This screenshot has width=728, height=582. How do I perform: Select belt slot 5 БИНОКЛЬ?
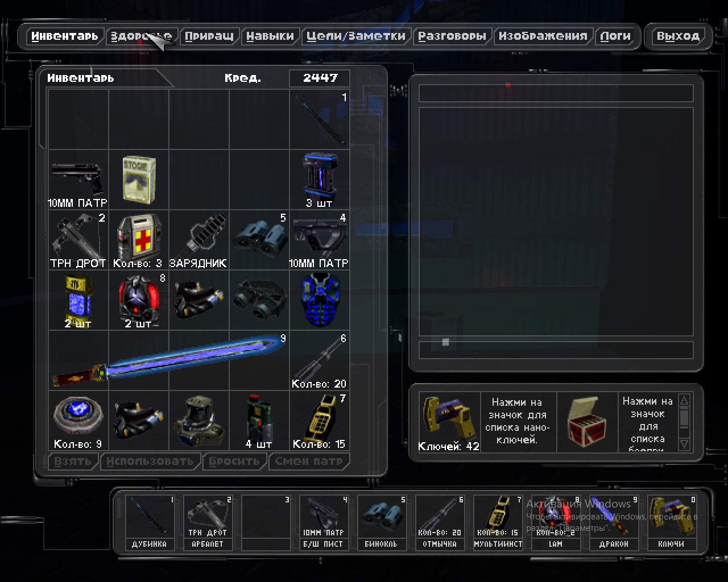[x=382, y=522]
